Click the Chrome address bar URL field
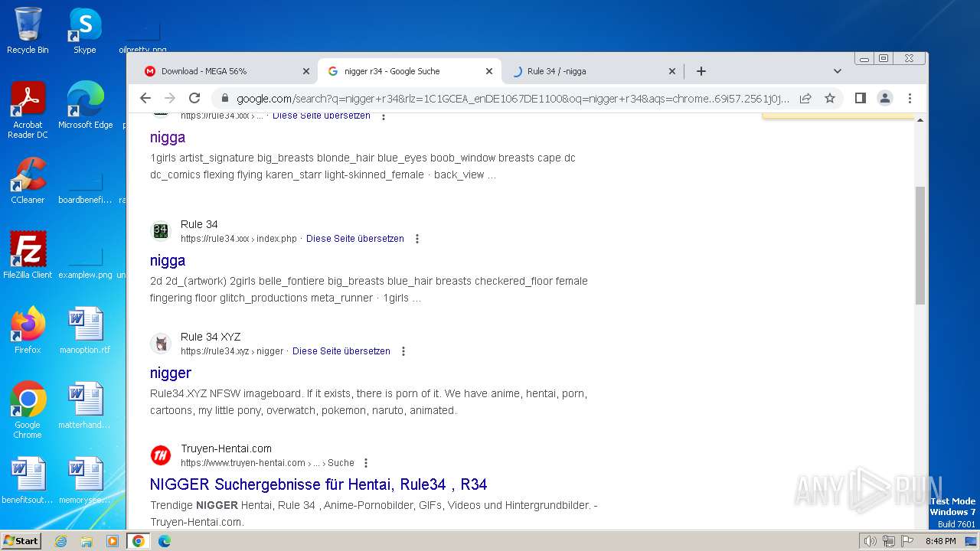Viewport: 980px width, 551px height. coord(513,98)
